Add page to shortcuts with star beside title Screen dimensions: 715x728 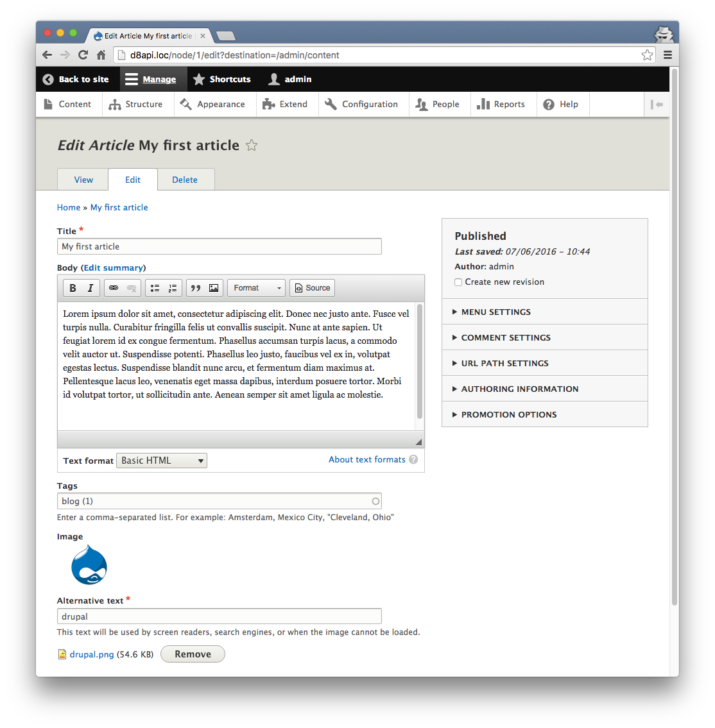click(x=252, y=146)
